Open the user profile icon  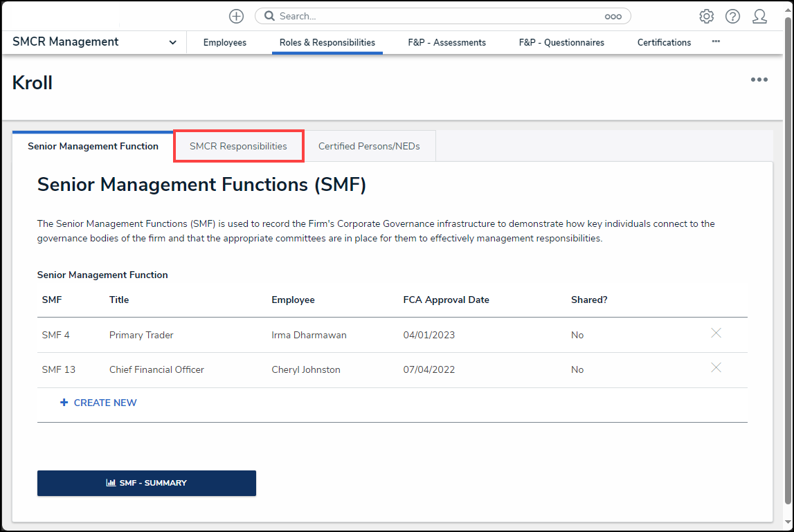[x=759, y=16]
